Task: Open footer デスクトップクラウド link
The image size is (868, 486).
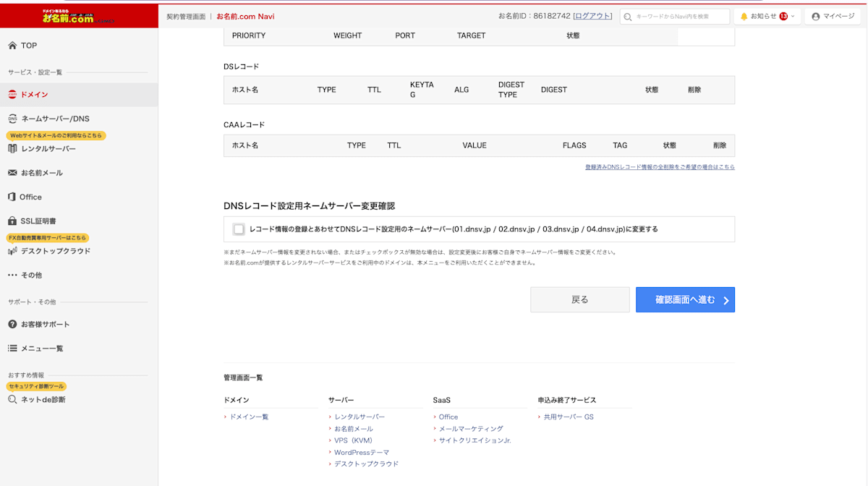Action: point(366,464)
